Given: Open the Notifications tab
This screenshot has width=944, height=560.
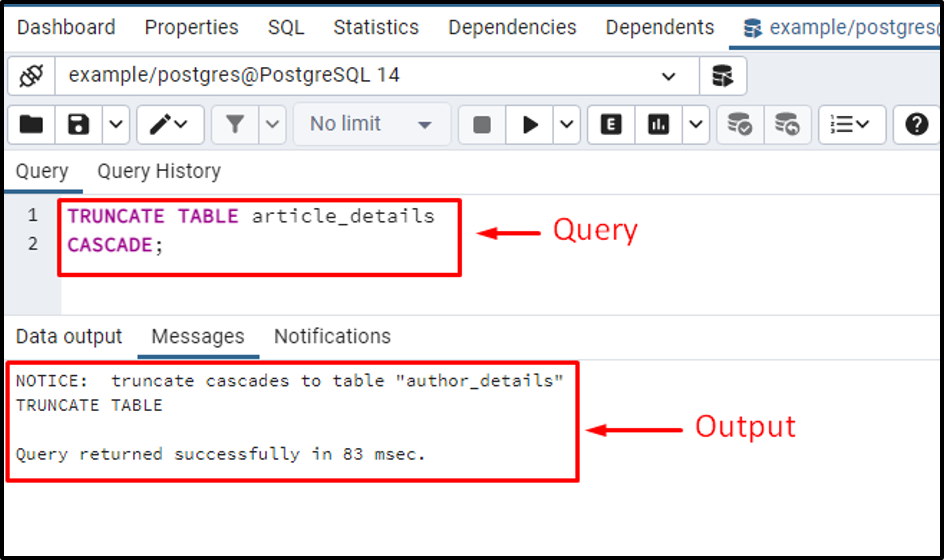Looking at the screenshot, I should 332,337.
